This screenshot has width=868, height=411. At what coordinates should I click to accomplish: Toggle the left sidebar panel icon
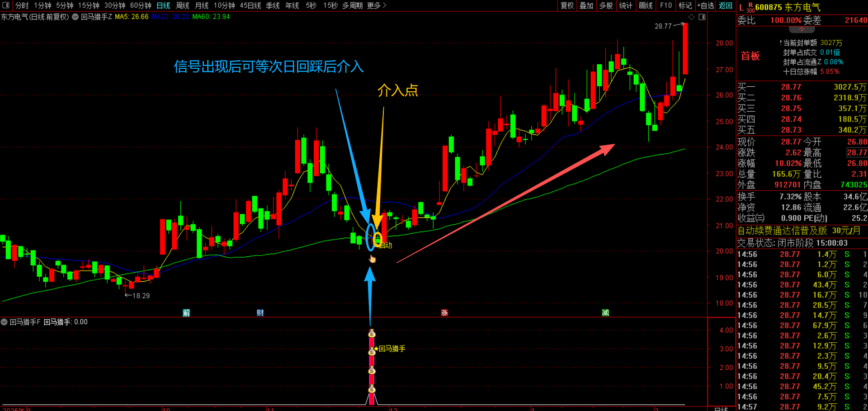point(6,5)
